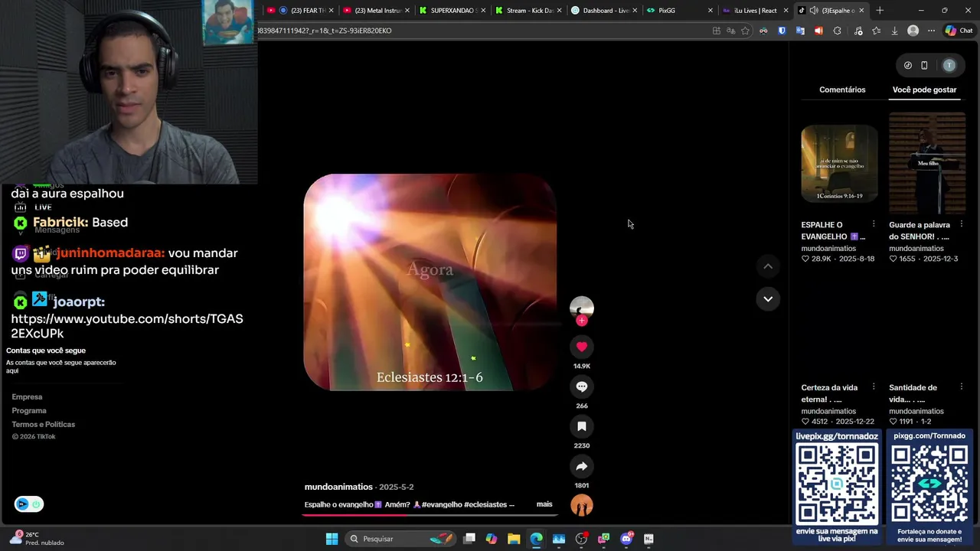Go to the previous video with the up chevron
This screenshot has width=980, height=551.
coord(768,266)
